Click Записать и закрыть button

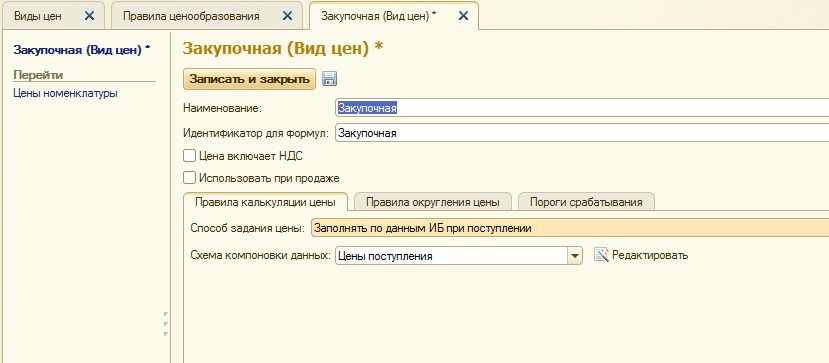(250, 79)
